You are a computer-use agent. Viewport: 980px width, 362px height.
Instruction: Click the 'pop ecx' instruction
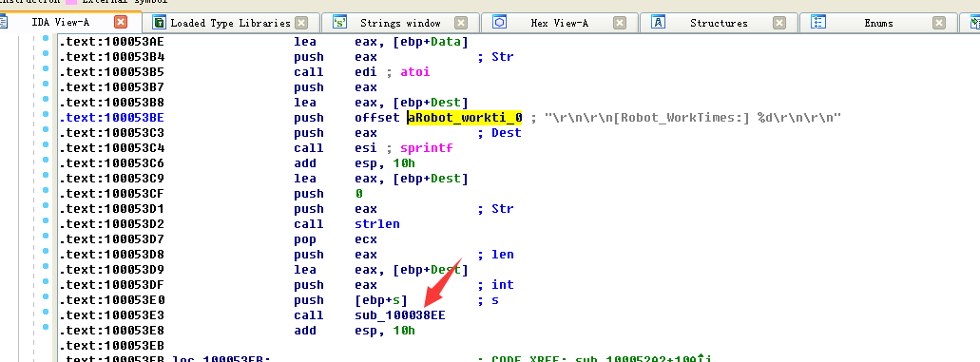pyautogui.click(x=336, y=239)
